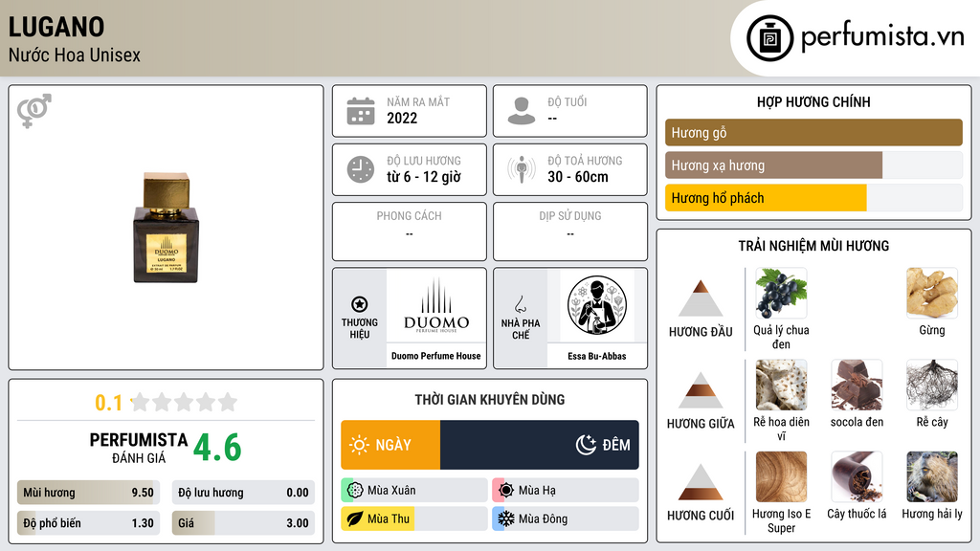Click the 30 - 60cm sillage value
The height and width of the screenshot is (551, 980).
pos(578,177)
